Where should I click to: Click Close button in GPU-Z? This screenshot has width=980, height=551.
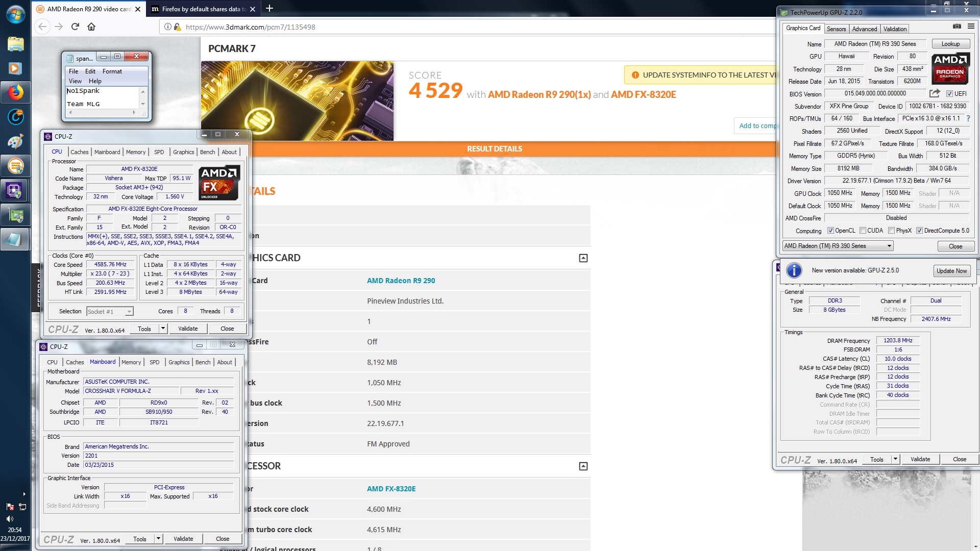point(955,246)
